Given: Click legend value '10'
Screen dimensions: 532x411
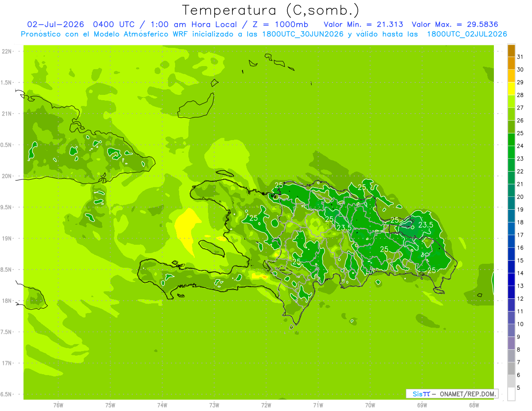Looking at the screenshot, I should (x=520, y=324).
